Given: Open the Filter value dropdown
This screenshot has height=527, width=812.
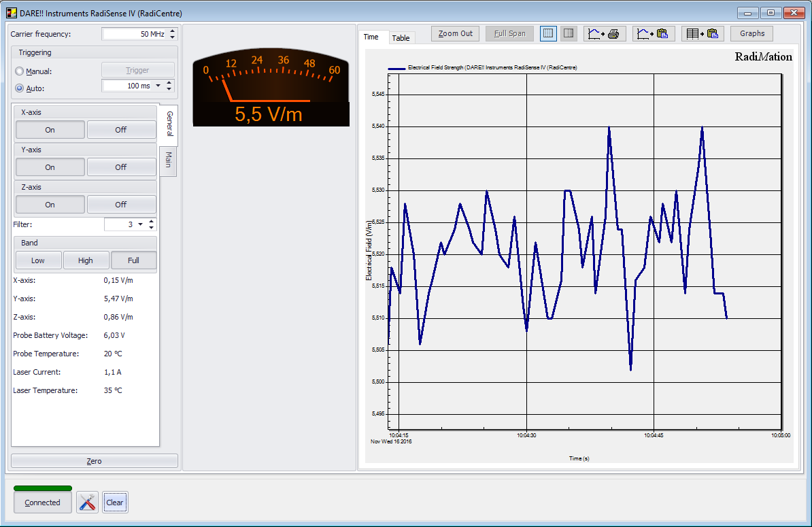Looking at the screenshot, I should (x=141, y=224).
